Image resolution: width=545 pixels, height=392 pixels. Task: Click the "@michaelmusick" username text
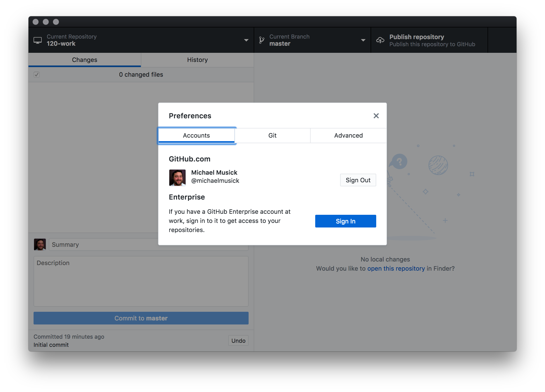[215, 181]
